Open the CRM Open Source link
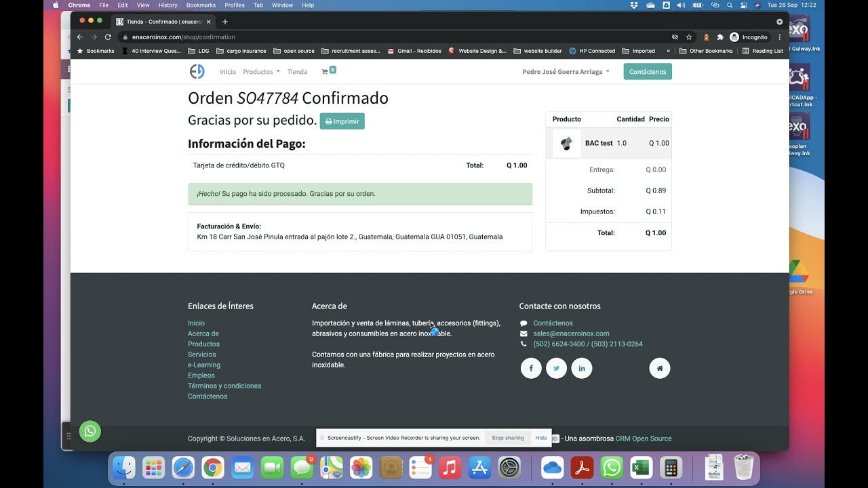 (x=644, y=439)
